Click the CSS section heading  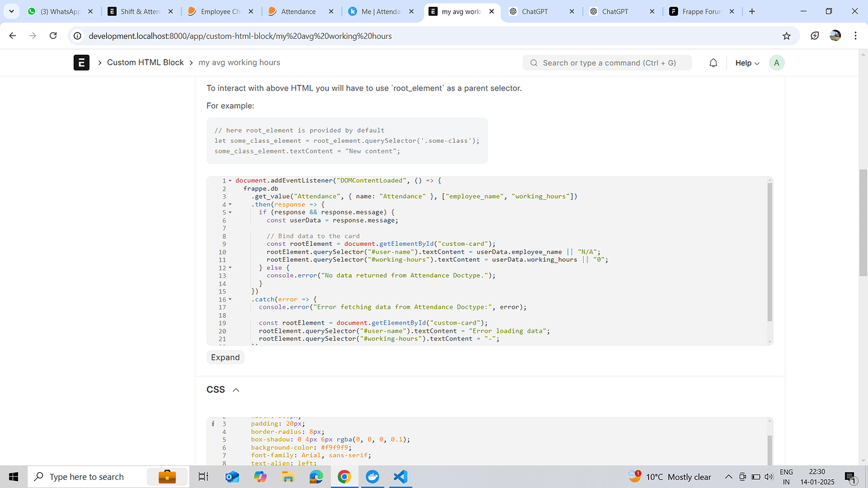216,390
